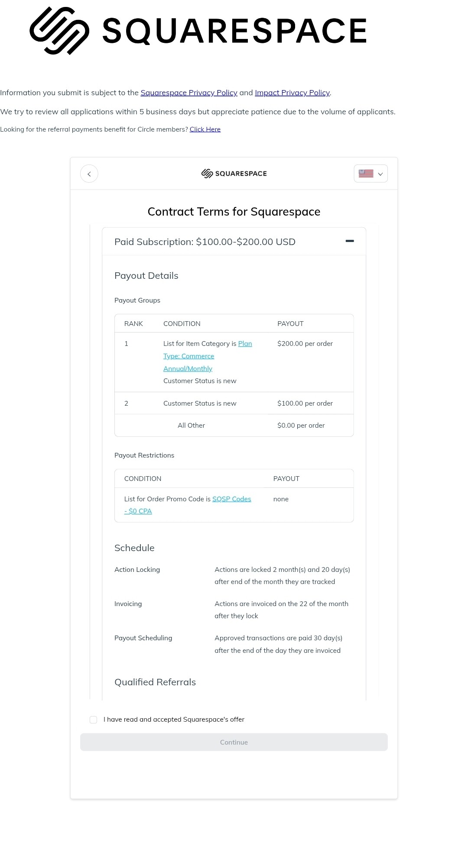Click the small Squarespace logo in form header
The width and height of the screenshot is (468, 868).
[234, 174]
